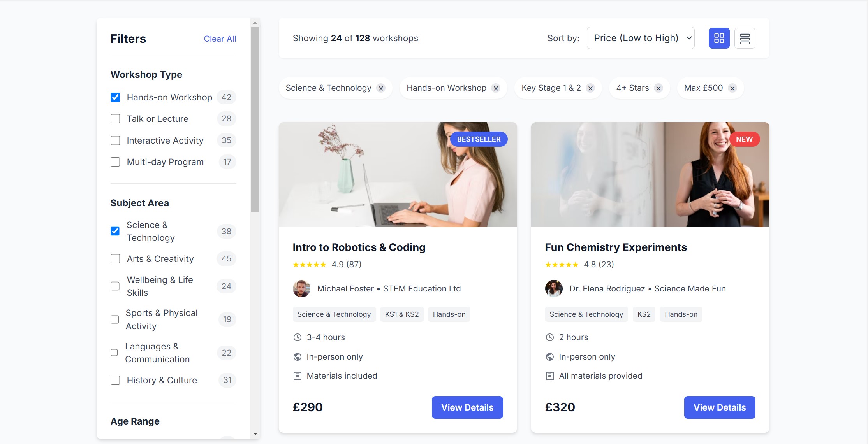
Task: Click the Clear All filters link
Action: 220,39
